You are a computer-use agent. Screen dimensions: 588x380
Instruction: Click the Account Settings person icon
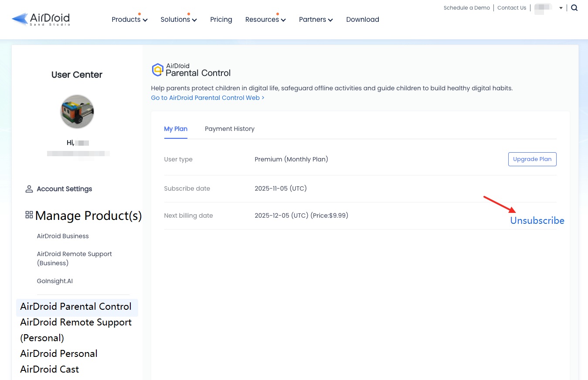click(29, 188)
